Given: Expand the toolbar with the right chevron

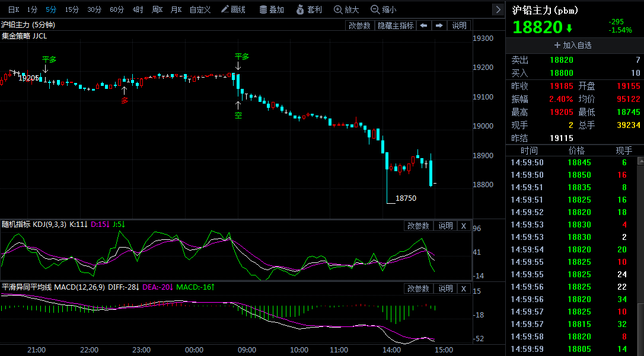Looking at the screenshot, I should pyautogui.click(x=498, y=9).
